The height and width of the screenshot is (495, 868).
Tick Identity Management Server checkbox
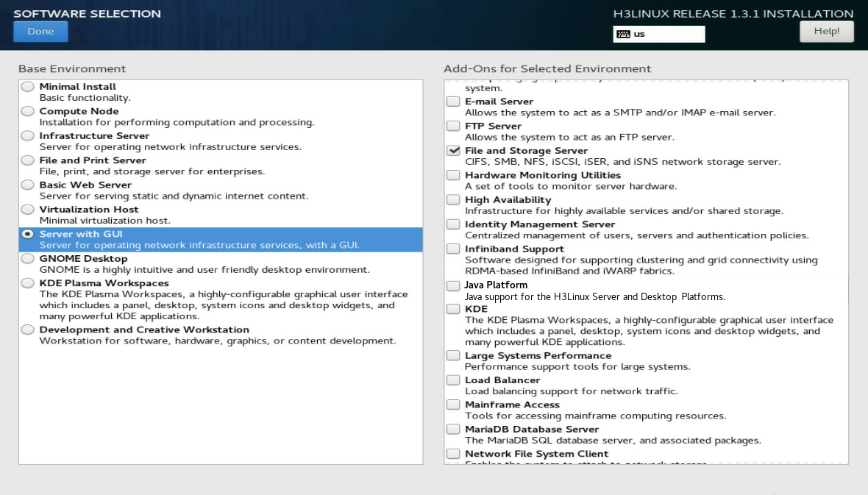(453, 224)
